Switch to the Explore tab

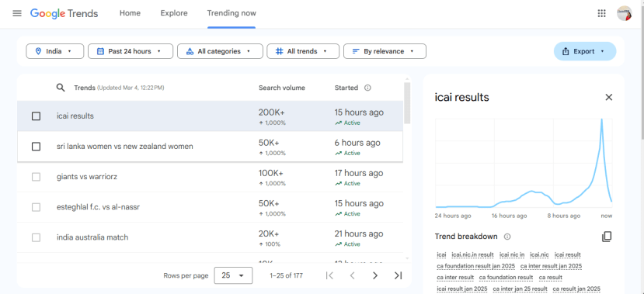(x=174, y=13)
